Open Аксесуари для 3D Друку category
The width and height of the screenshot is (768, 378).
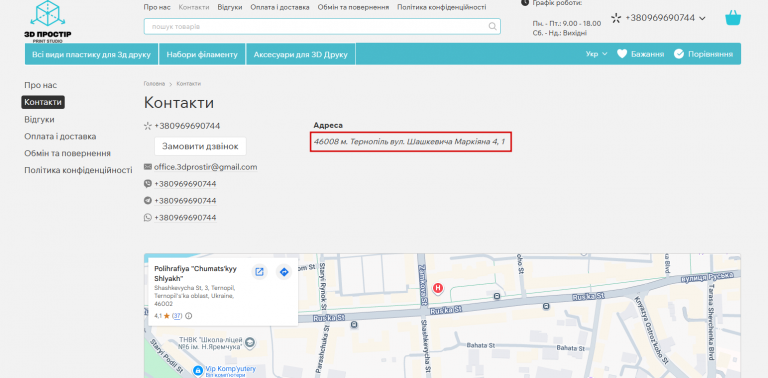301,54
